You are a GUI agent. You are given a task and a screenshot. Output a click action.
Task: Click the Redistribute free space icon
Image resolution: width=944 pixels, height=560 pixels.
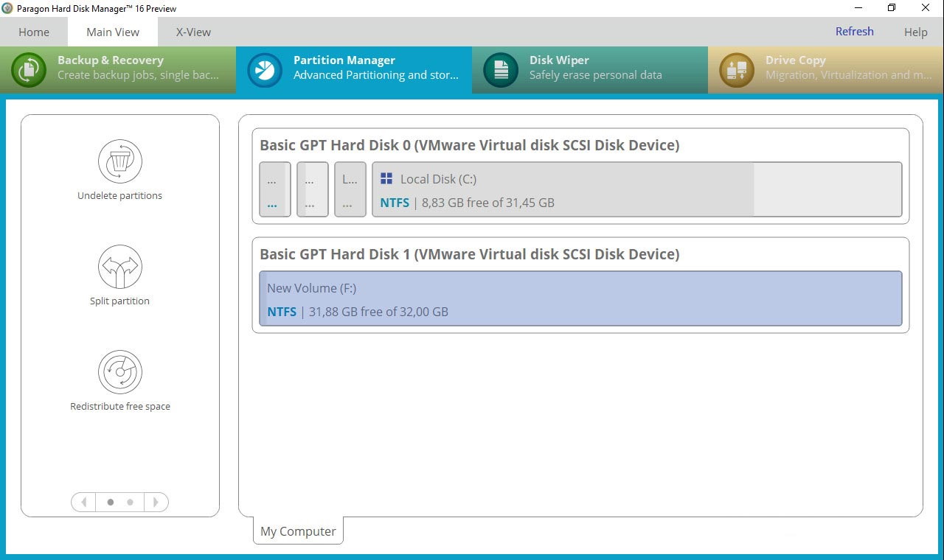point(119,372)
